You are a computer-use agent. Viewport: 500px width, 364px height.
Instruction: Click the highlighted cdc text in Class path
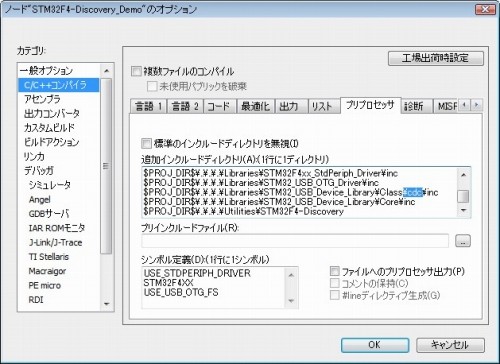413,192
